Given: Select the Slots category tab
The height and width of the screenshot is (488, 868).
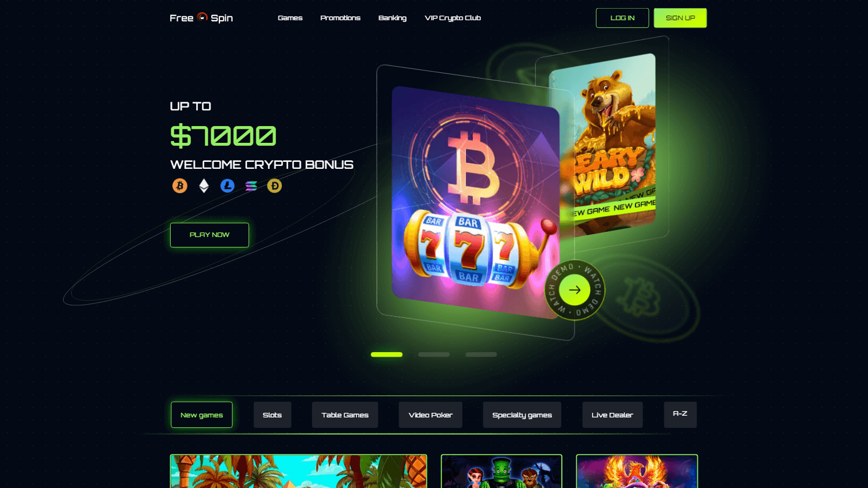Looking at the screenshot, I should [x=272, y=415].
